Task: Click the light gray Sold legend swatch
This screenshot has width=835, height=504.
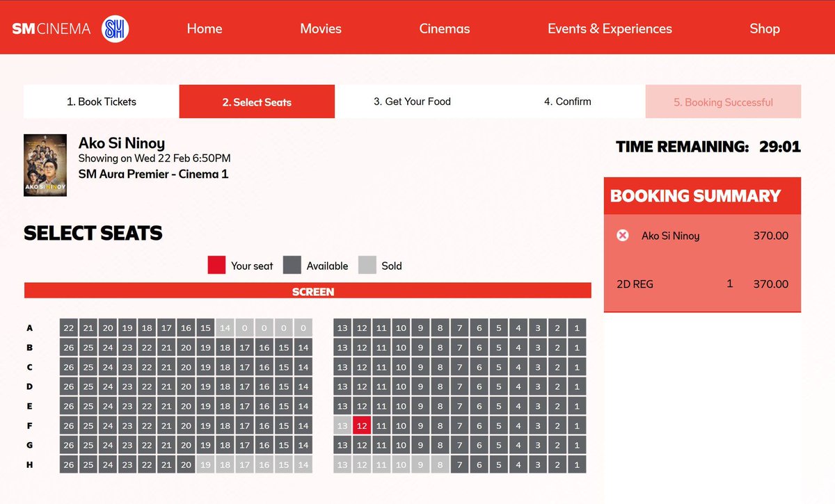Action: (367, 265)
